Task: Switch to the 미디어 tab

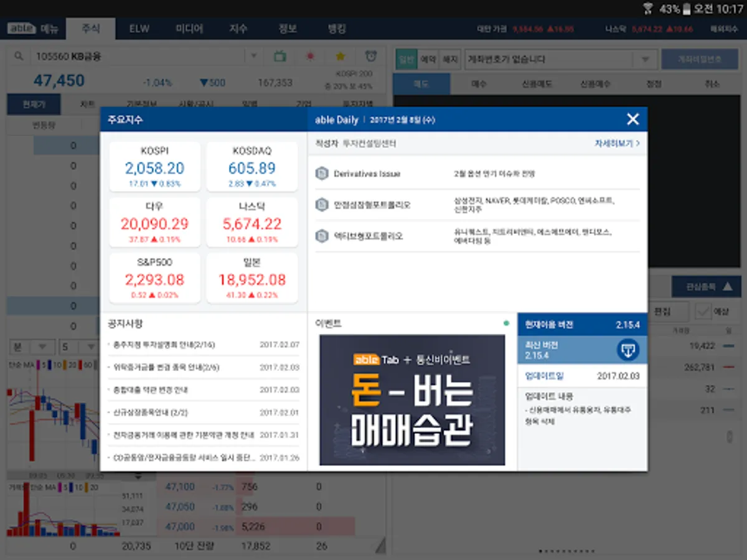Action: (189, 29)
